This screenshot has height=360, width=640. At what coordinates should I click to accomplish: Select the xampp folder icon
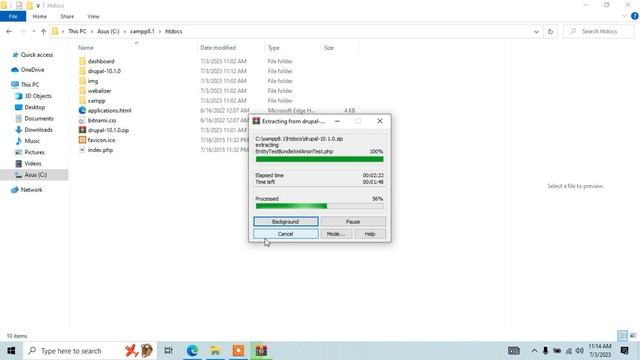click(82, 100)
